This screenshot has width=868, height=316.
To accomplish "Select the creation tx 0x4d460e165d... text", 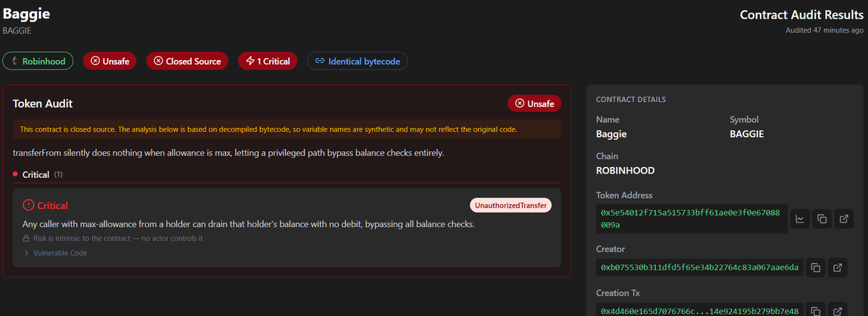I will 699,311.
